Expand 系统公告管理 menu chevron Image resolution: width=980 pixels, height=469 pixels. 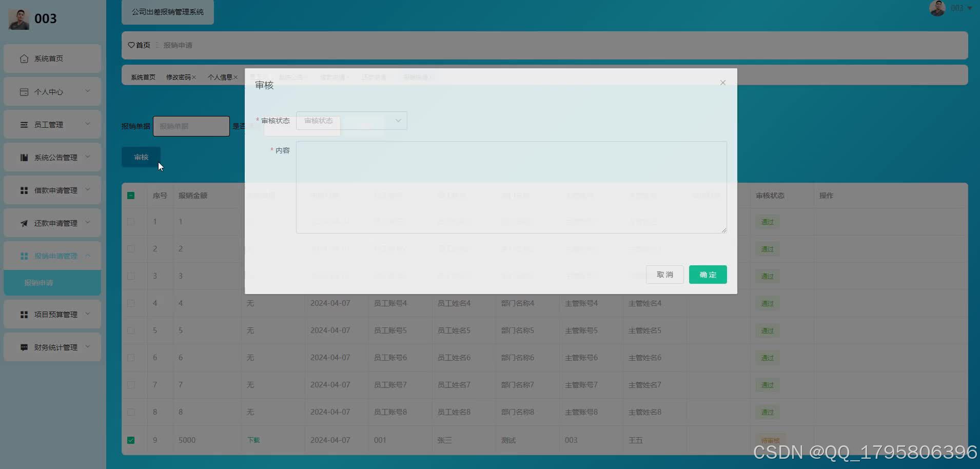88,157
